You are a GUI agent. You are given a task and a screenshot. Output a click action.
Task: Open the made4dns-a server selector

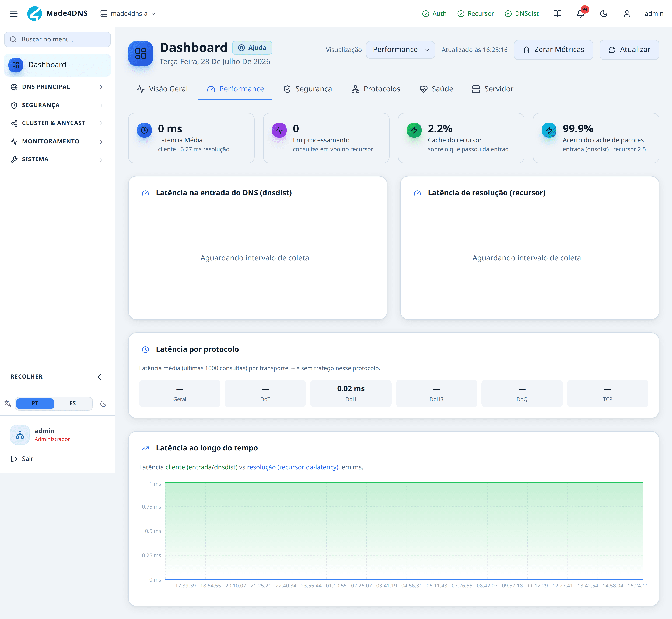pyautogui.click(x=128, y=13)
